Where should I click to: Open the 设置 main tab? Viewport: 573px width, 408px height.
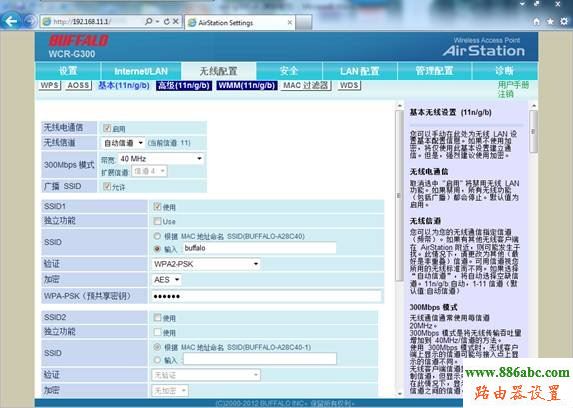point(68,71)
